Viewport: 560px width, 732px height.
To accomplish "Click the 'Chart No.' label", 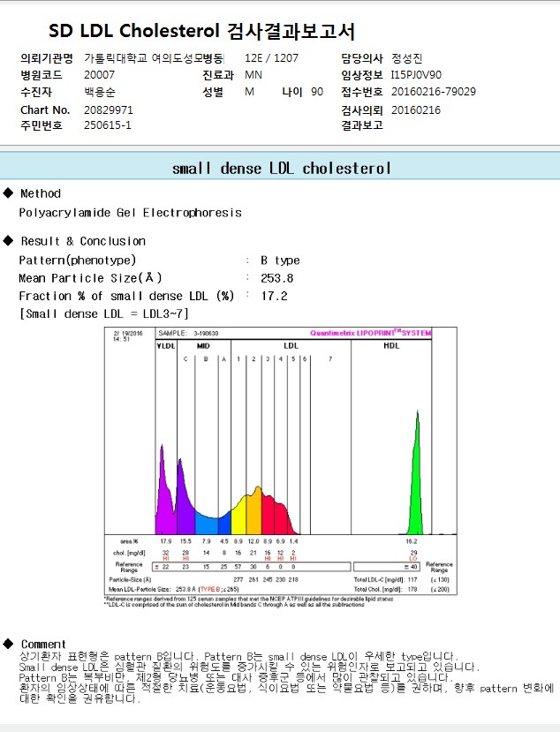I will tap(45, 110).
